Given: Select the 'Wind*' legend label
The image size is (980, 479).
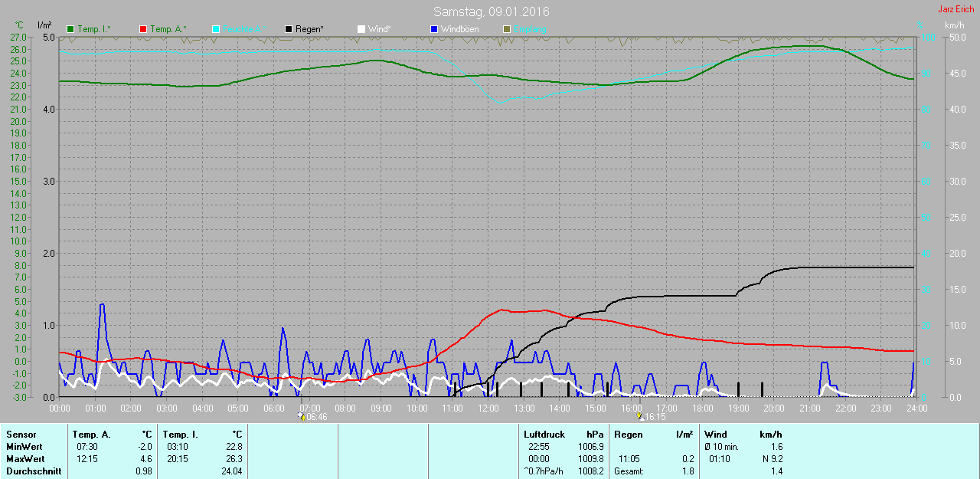Looking at the screenshot, I should (x=380, y=29).
